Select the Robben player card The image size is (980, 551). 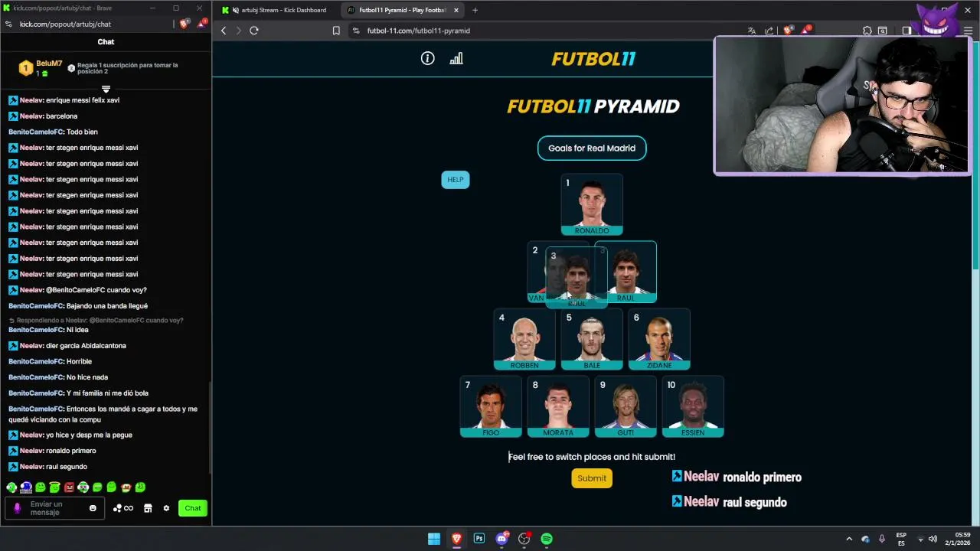tap(524, 339)
